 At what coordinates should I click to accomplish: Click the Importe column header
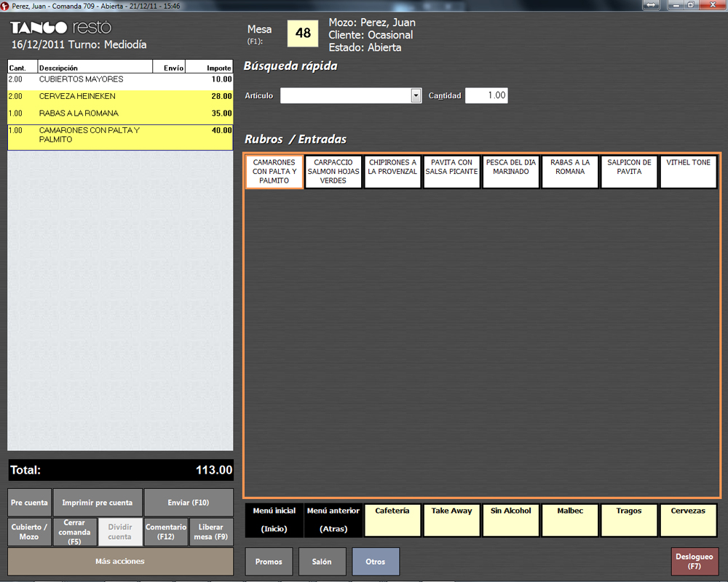tap(210, 68)
